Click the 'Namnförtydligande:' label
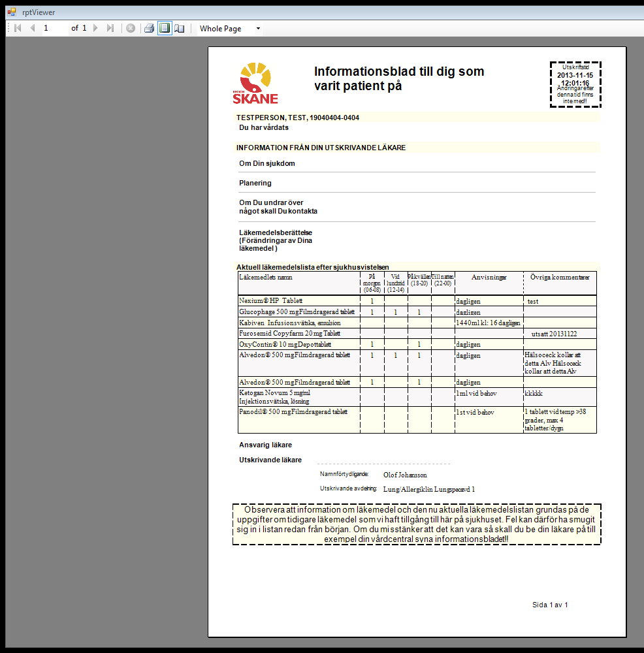This screenshot has width=644, height=653. click(344, 474)
